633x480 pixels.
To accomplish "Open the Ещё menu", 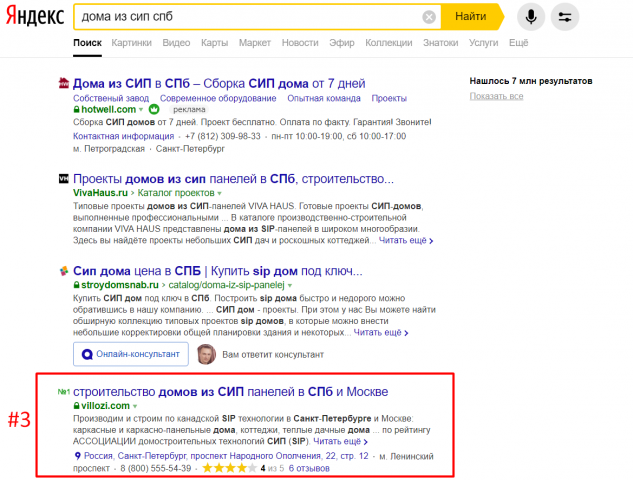I will pos(518,43).
